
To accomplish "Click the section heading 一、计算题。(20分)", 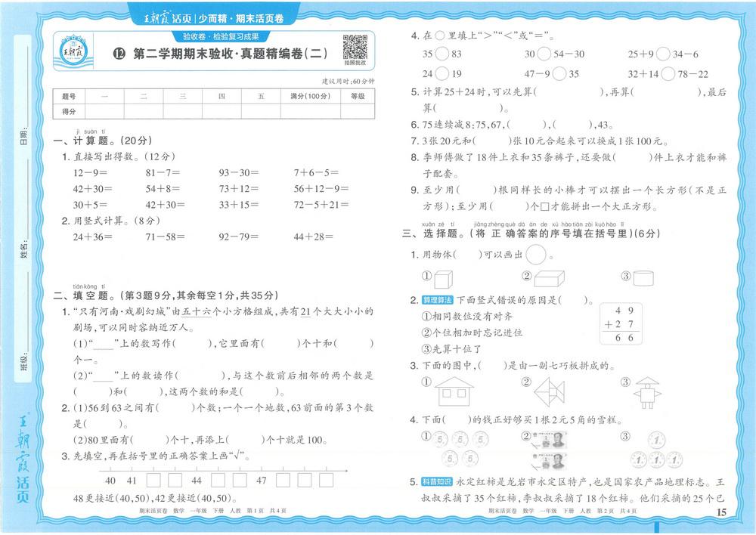I will [x=103, y=141].
